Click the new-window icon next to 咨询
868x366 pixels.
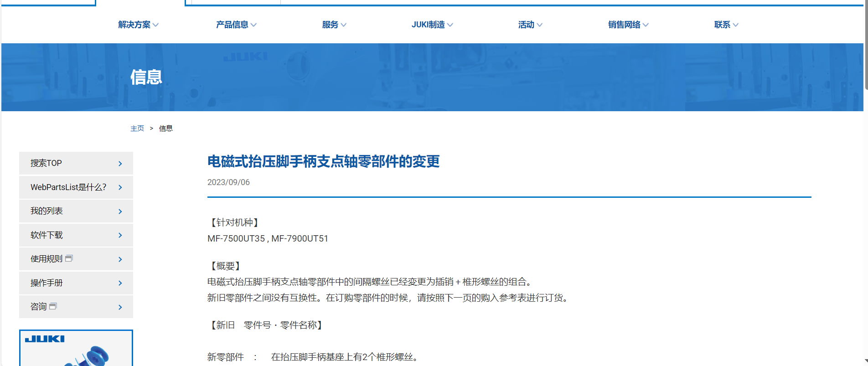(53, 306)
